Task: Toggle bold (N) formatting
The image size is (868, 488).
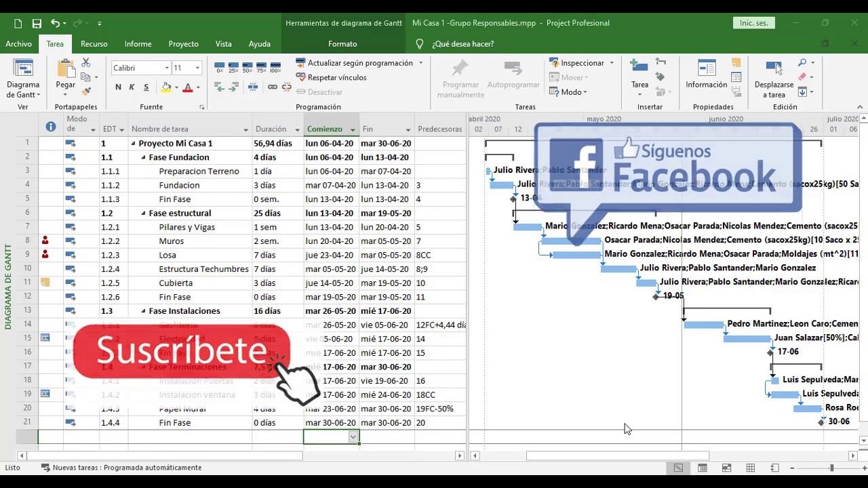Action: point(118,87)
